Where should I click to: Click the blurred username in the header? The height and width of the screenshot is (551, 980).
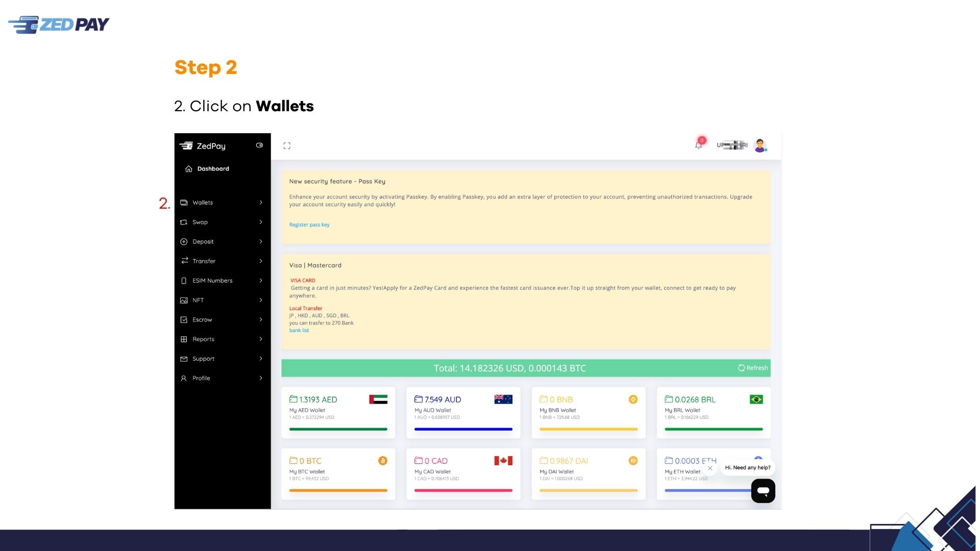pyautogui.click(x=732, y=145)
